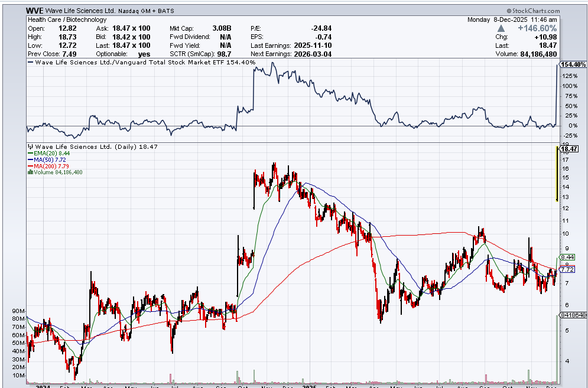Click the Wave Life Sciences Ltd. header title
The height and width of the screenshot is (388, 588).
tap(80, 11)
